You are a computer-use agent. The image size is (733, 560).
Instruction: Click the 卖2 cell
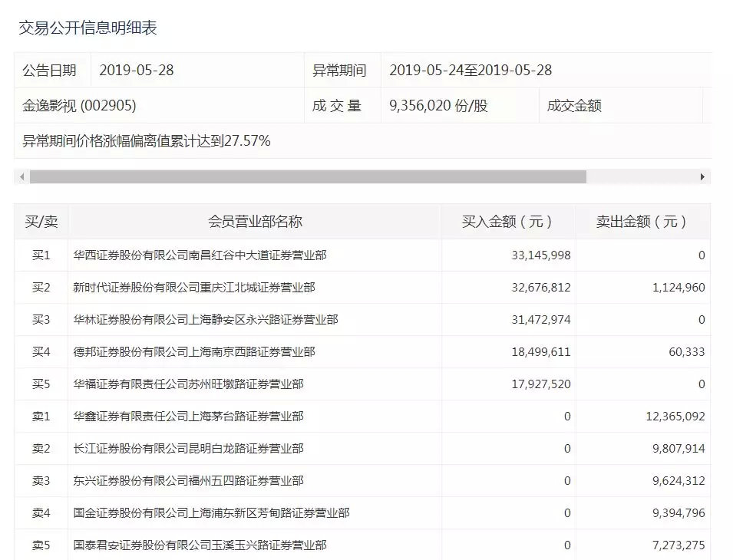click(41, 448)
